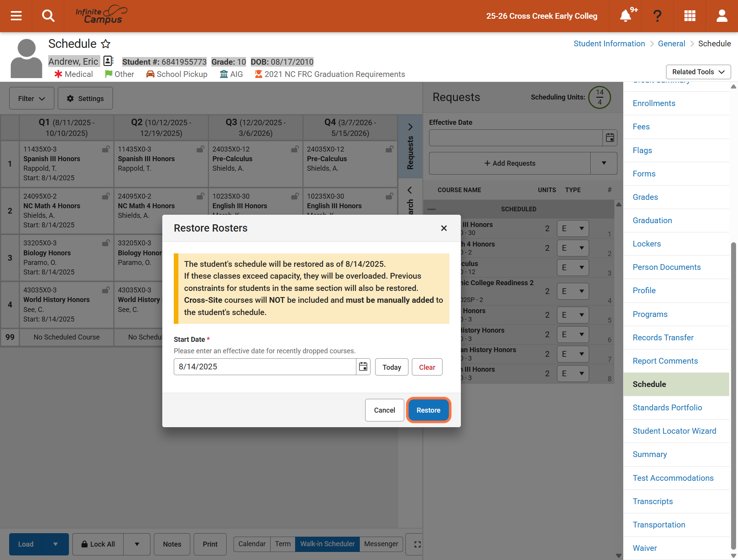This screenshot has width=738, height=560.
Task: Open calendar picker for Start Date
Action: tap(363, 367)
